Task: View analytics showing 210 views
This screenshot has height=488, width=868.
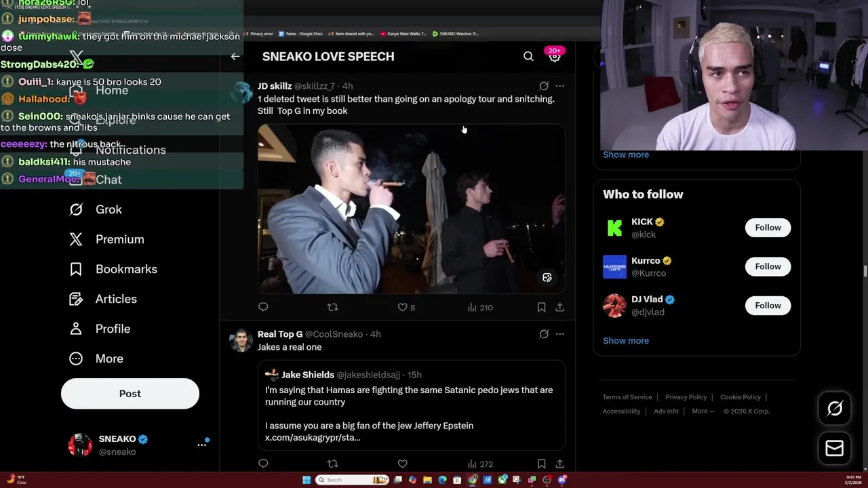Action: (480, 307)
